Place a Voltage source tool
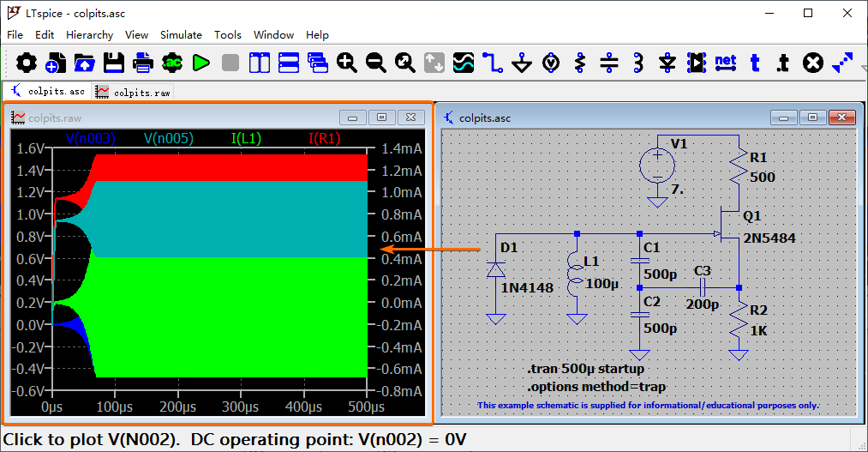This screenshot has height=452, width=868. coord(551,63)
